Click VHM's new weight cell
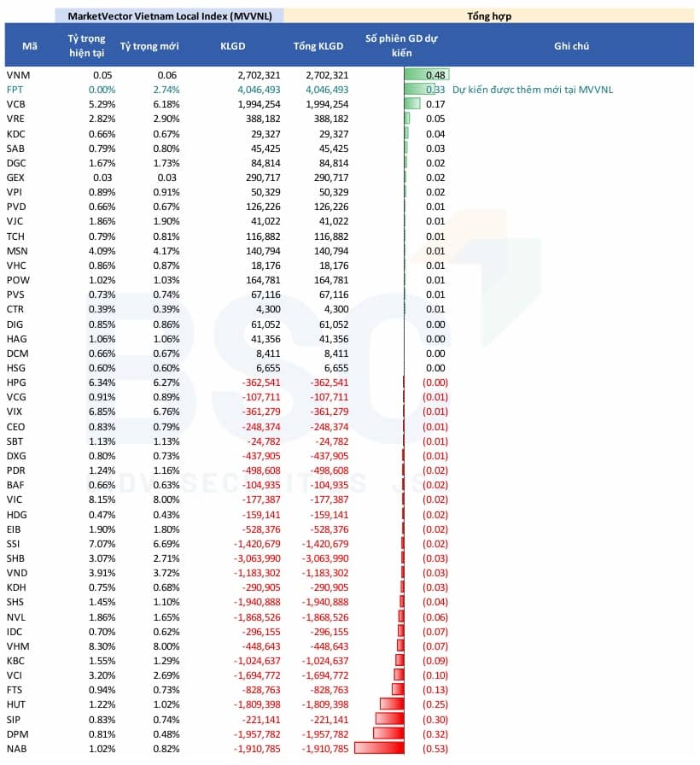 coord(166,646)
